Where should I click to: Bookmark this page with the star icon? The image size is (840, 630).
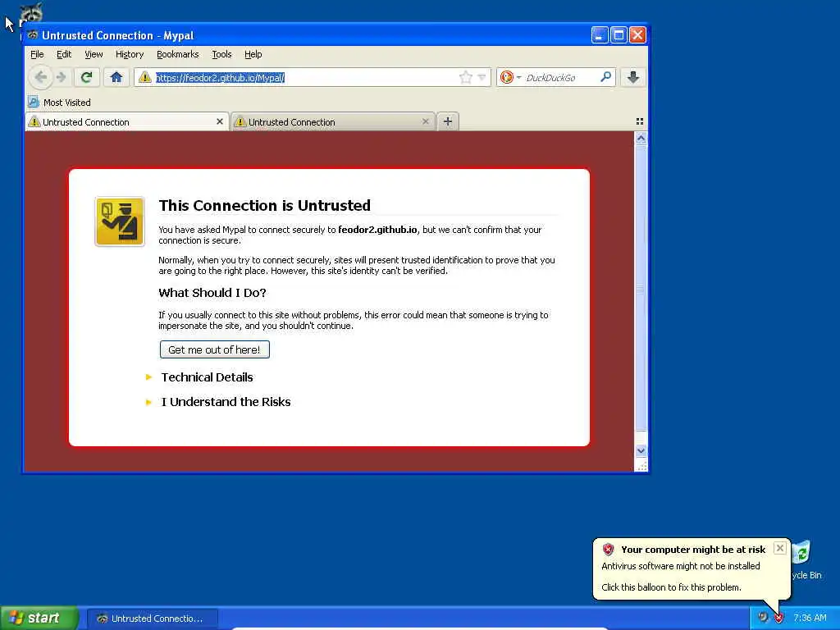pos(466,78)
